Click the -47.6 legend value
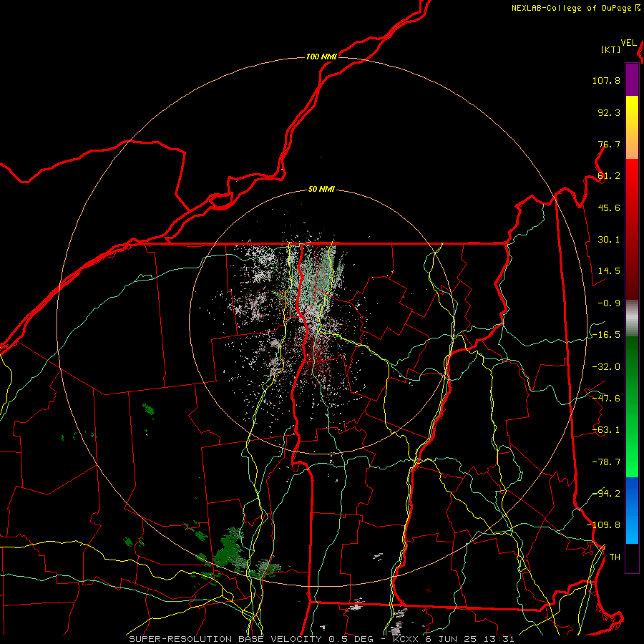 606,399
